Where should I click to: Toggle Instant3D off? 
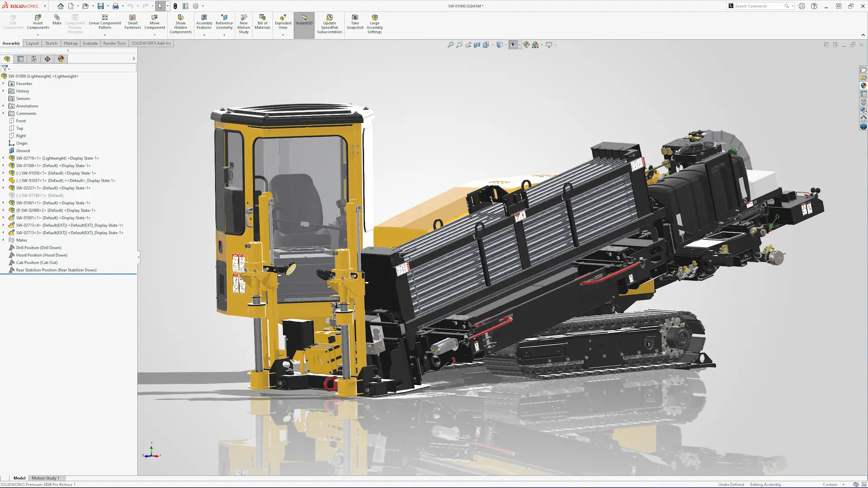point(304,22)
